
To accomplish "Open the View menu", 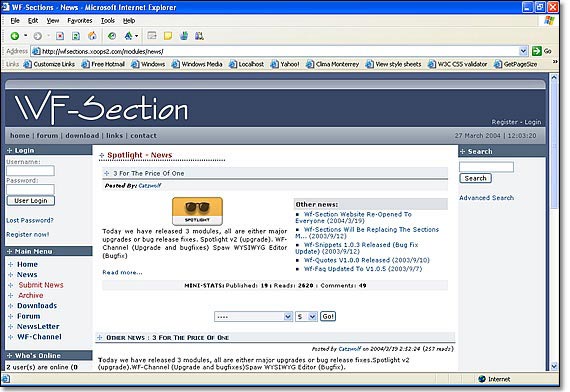I will coord(53,21).
